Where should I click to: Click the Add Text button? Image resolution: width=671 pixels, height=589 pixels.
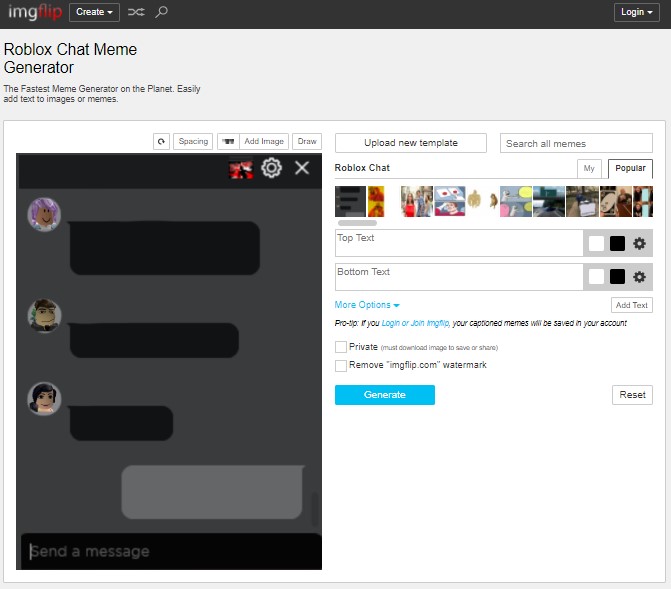(632, 305)
